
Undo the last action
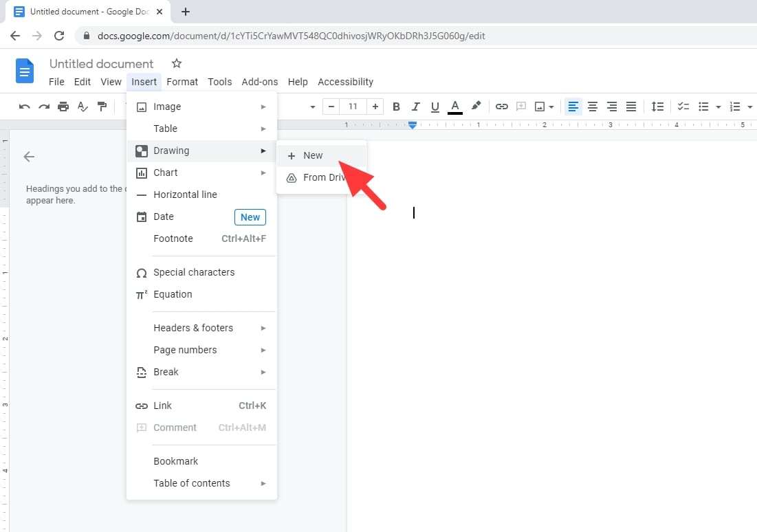click(x=25, y=107)
